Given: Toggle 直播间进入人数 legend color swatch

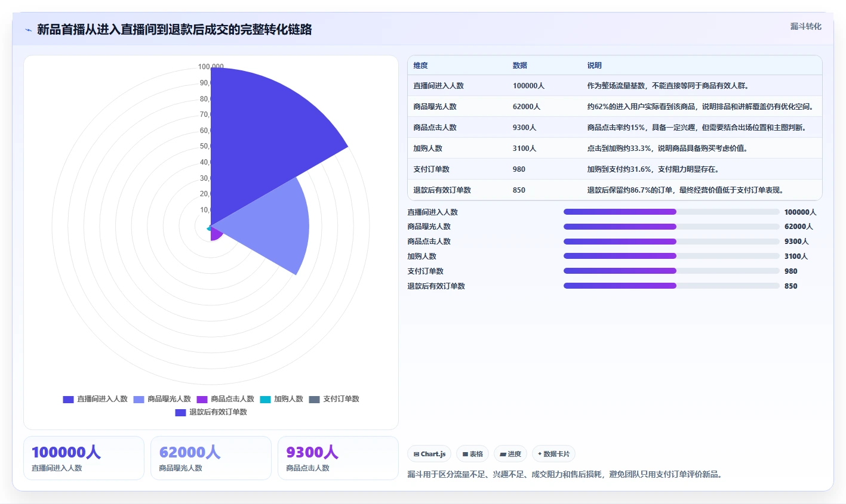Looking at the screenshot, I should 68,399.
